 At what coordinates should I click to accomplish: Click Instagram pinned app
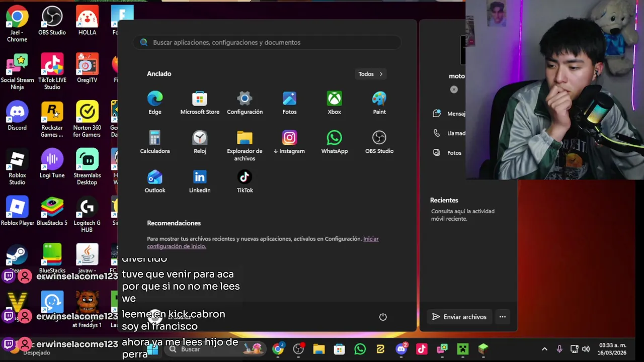[289, 142]
